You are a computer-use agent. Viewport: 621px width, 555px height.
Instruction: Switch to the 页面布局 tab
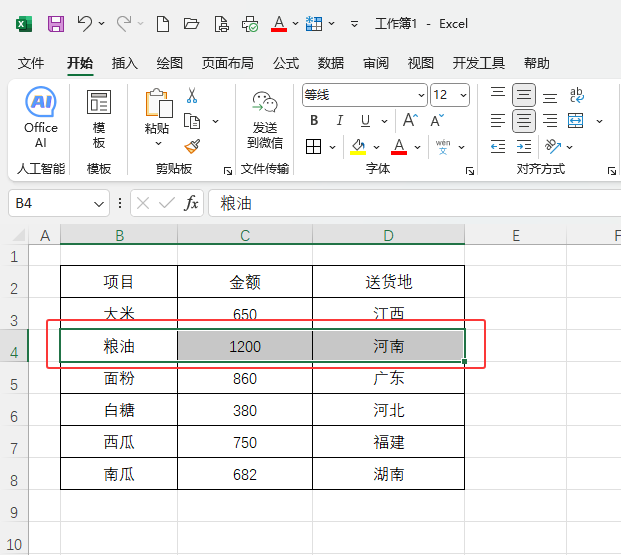(x=227, y=63)
